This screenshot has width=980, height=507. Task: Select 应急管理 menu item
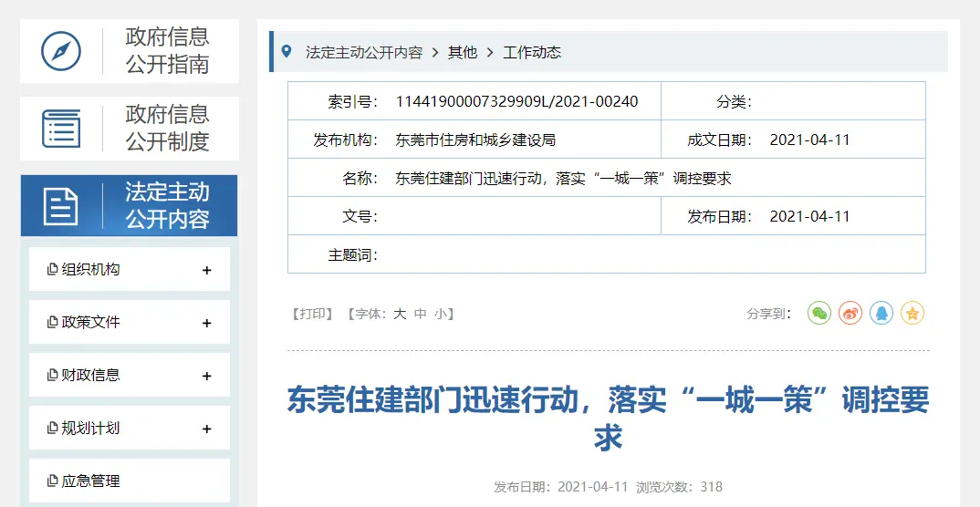coord(130,481)
